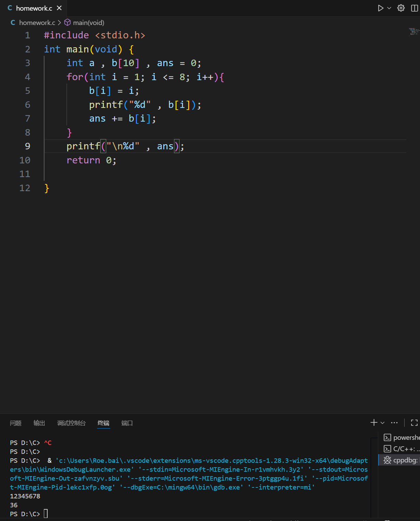The height and width of the screenshot is (521, 420).
Task: Open terminal panel more actions ellipsis
Action: point(394,423)
